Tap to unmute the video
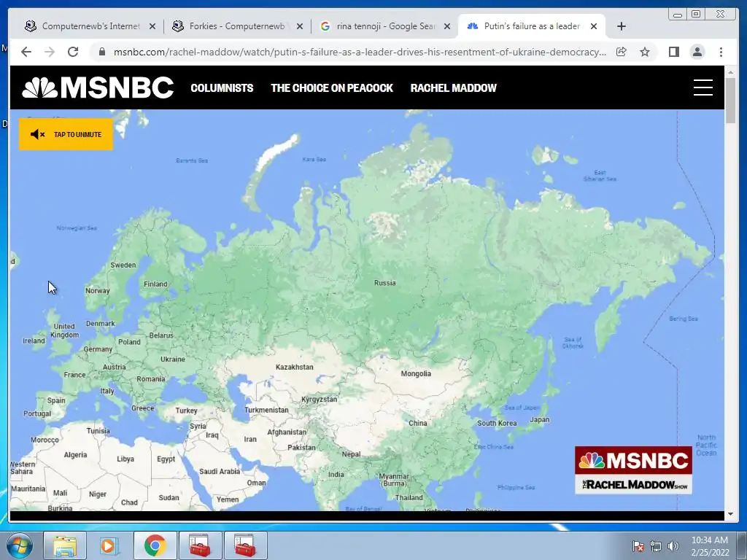 pos(66,134)
